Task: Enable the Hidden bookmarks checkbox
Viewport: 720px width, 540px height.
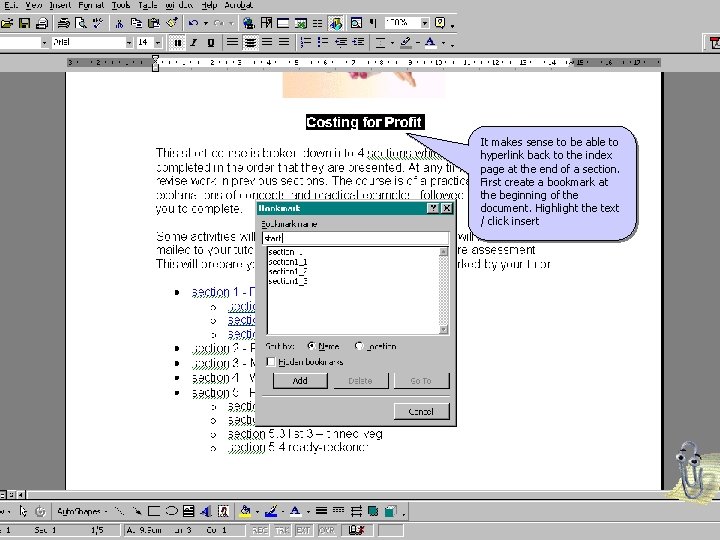Action: click(x=271, y=362)
